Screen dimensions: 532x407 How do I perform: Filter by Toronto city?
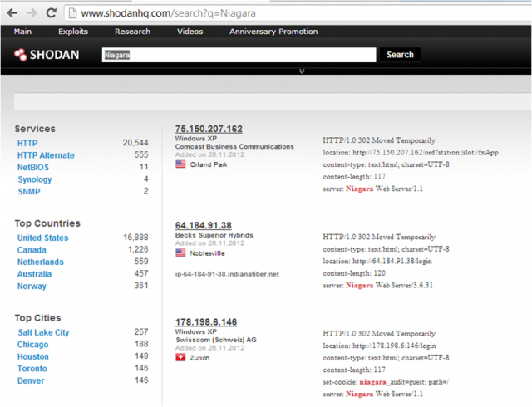32,369
